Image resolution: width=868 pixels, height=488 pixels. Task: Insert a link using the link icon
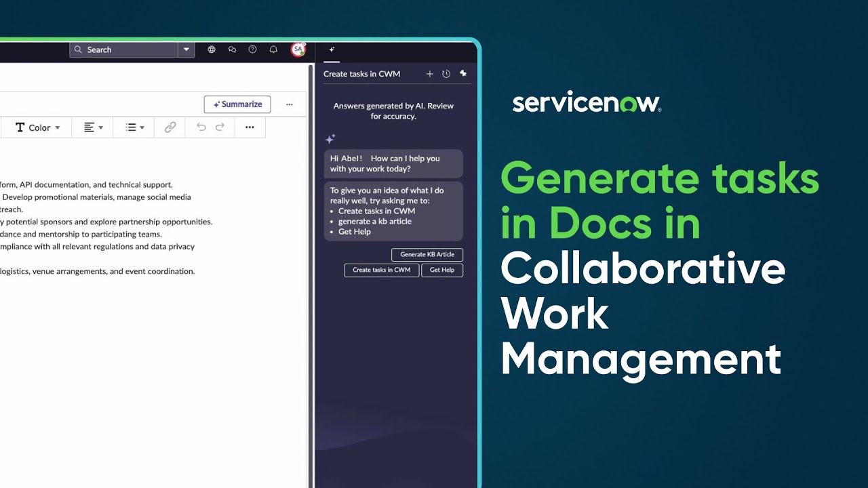(x=169, y=127)
